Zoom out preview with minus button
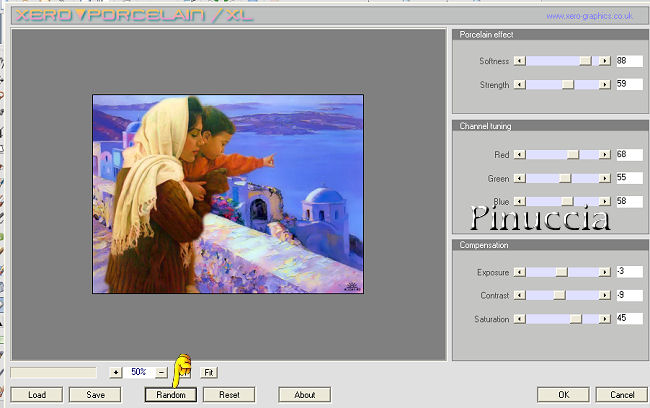This screenshot has height=408, width=650. (161, 372)
